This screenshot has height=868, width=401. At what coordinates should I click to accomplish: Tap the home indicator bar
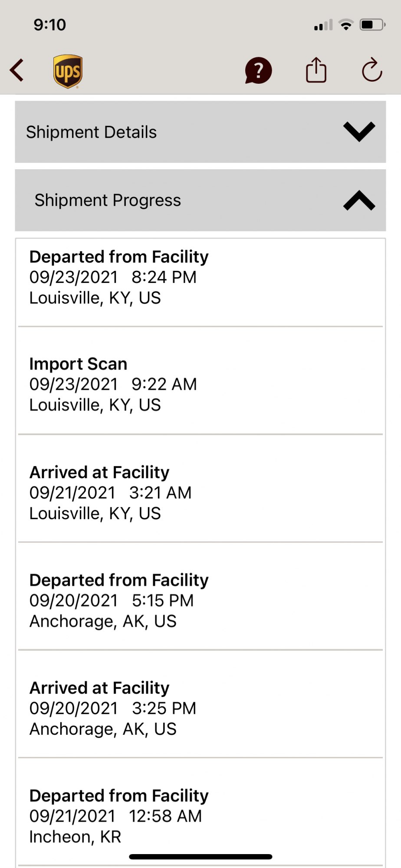click(200, 857)
